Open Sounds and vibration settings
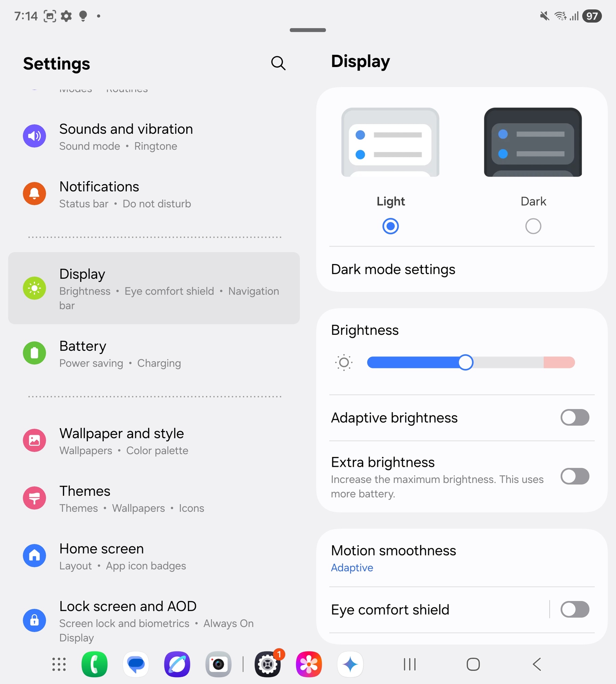Screen dimensions: 616x684 [x=154, y=136]
